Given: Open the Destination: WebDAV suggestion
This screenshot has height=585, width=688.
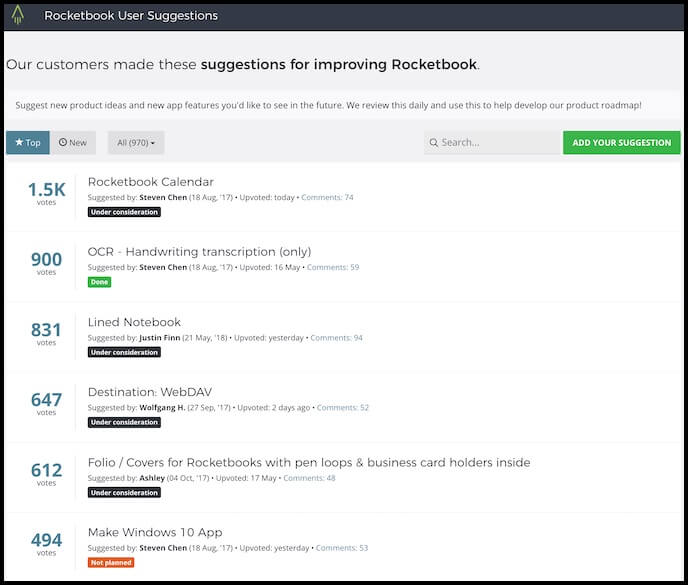Looking at the screenshot, I should click(x=149, y=392).
